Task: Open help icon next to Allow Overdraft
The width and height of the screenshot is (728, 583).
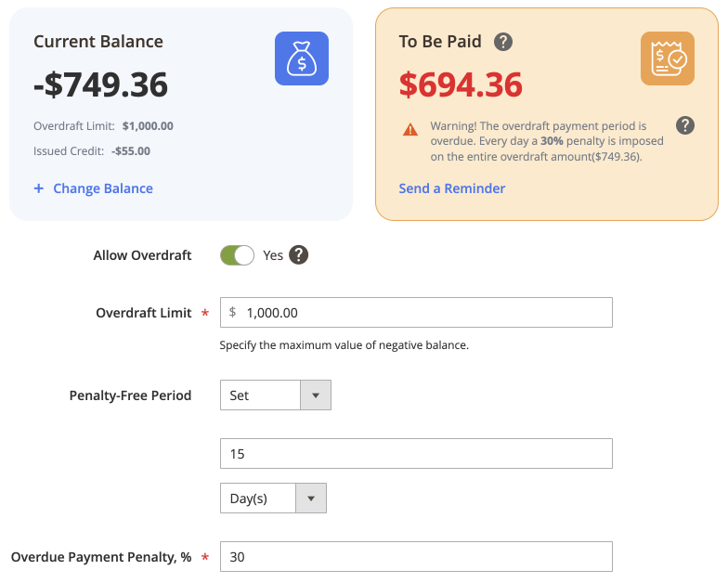Action: coord(299,254)
